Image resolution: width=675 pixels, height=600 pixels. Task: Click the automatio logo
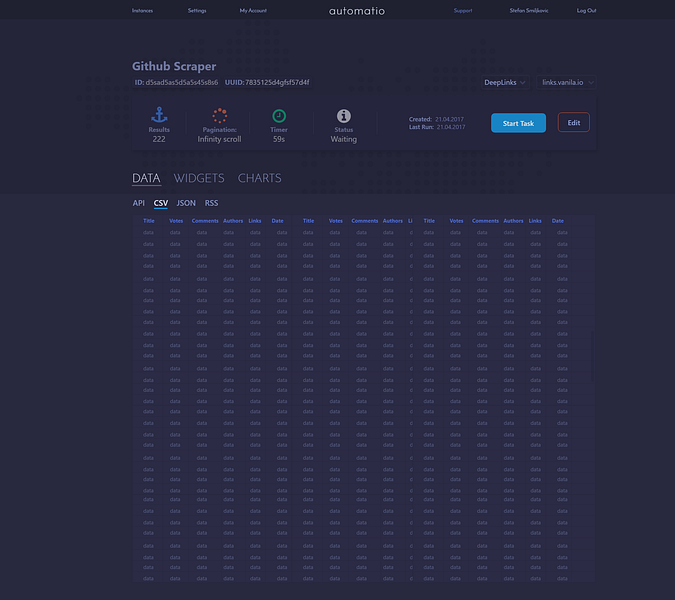[x=356, y=11]
